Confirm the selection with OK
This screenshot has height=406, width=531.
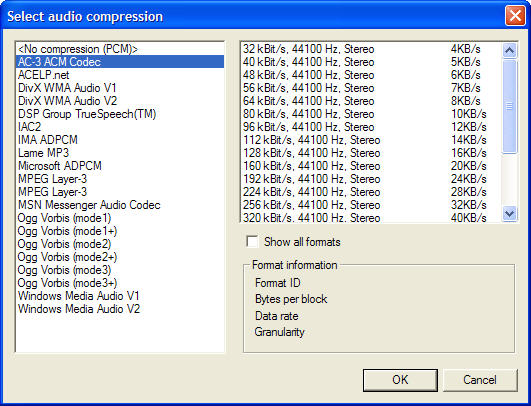(x=400, y=380)
